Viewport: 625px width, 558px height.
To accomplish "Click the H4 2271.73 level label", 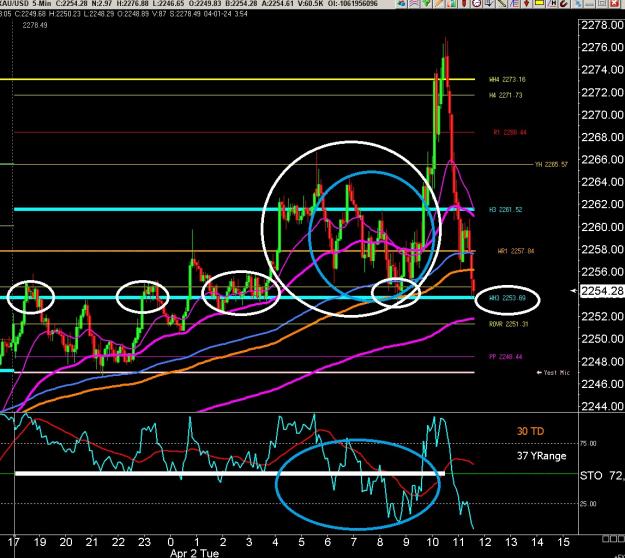I will point(506,95).
